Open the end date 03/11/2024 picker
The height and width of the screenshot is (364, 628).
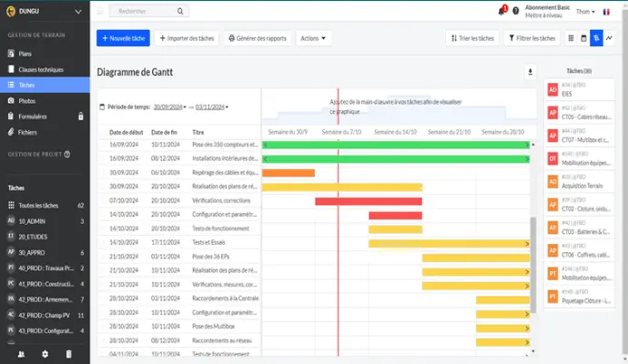[212, 106]
